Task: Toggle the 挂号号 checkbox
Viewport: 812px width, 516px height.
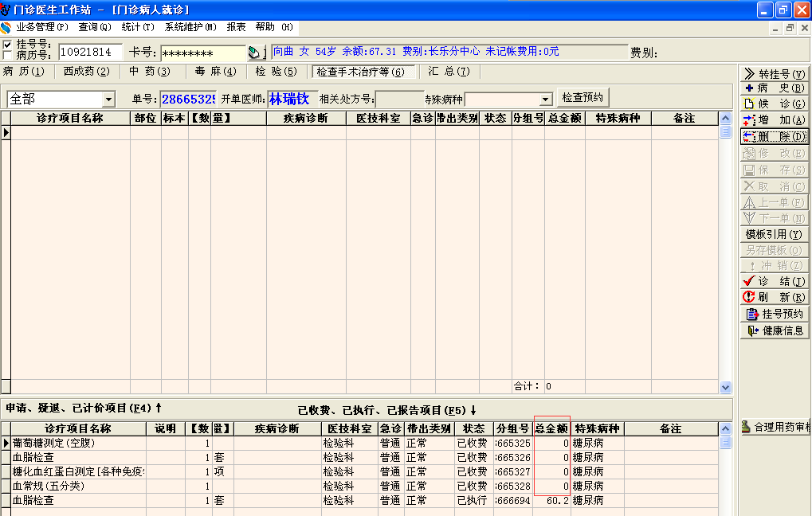Action: click(7, 45)
